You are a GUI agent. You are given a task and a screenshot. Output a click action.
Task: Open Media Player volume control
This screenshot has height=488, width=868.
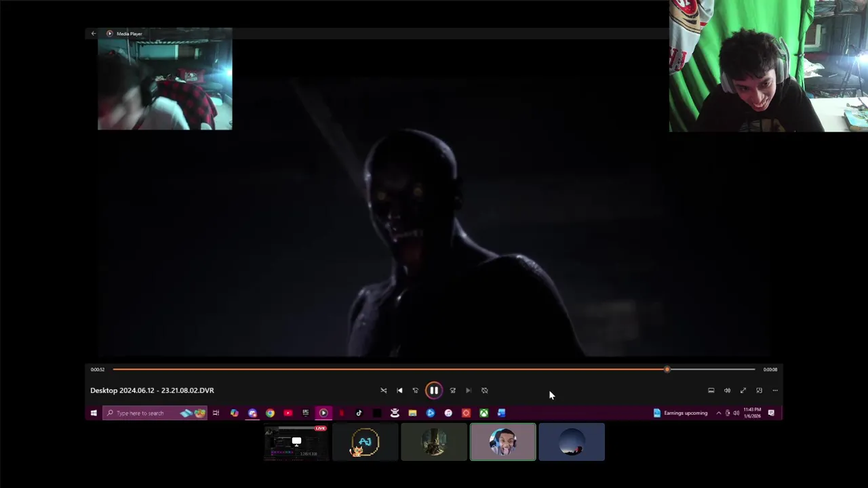[x=727, y=390]
